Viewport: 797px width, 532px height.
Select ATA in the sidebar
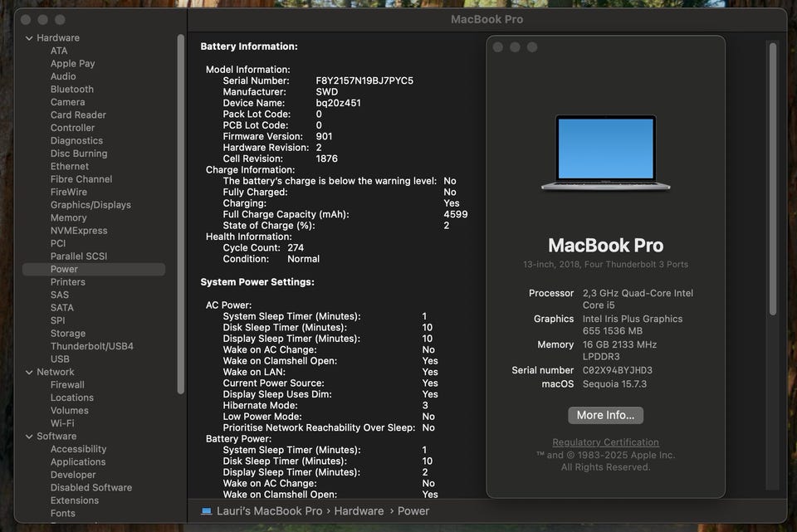point(59,51)
